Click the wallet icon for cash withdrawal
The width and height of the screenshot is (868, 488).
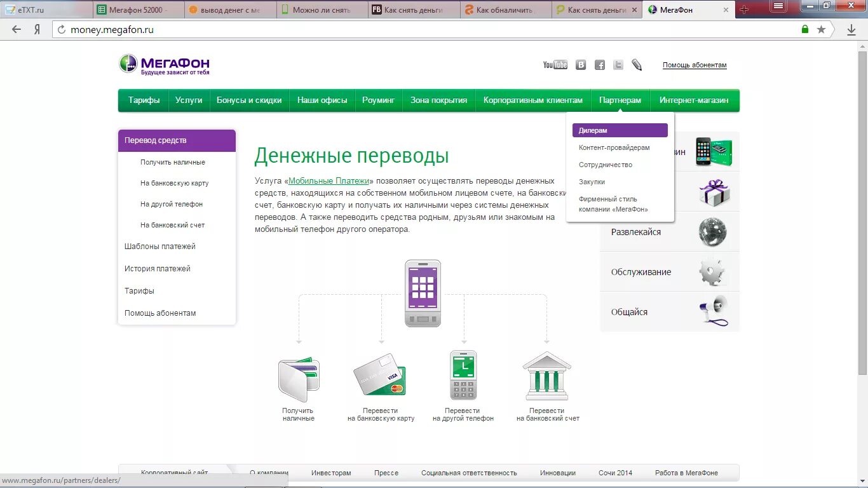[x=299, y=379]
